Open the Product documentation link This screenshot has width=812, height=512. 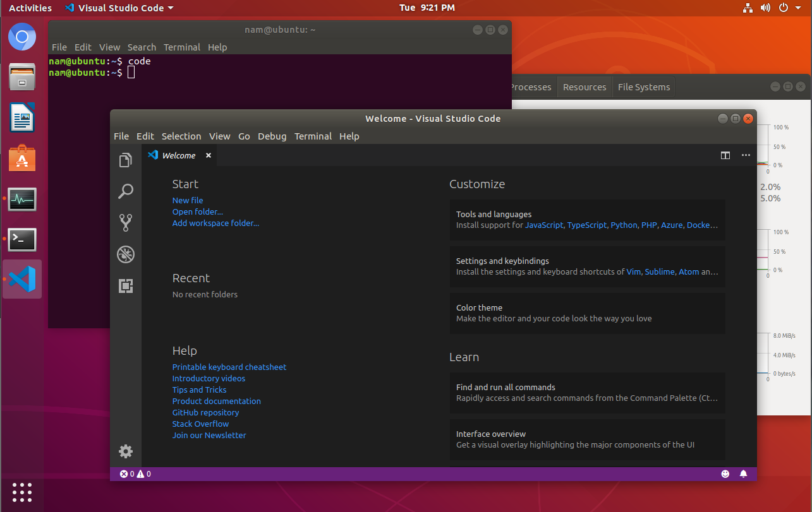217,402
